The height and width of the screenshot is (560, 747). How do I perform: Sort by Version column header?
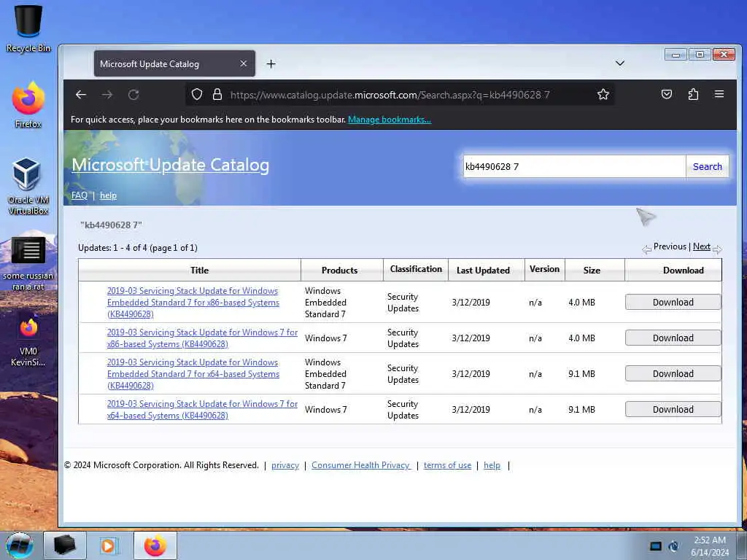(544, 269)
